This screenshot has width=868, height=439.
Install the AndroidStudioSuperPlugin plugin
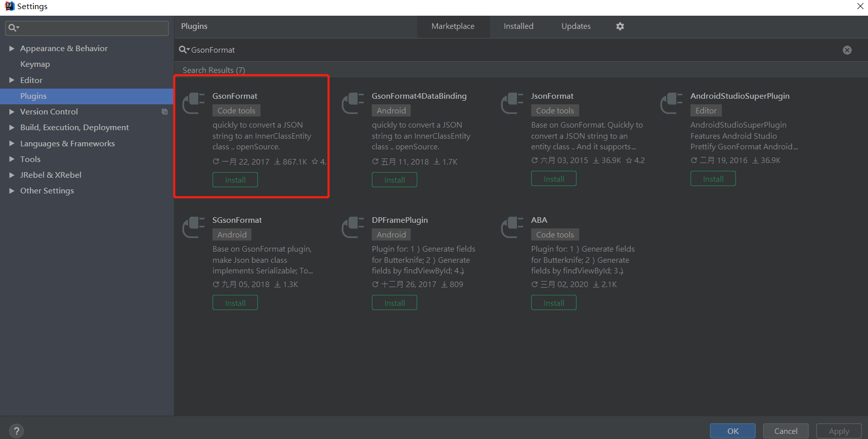point(713,179)
